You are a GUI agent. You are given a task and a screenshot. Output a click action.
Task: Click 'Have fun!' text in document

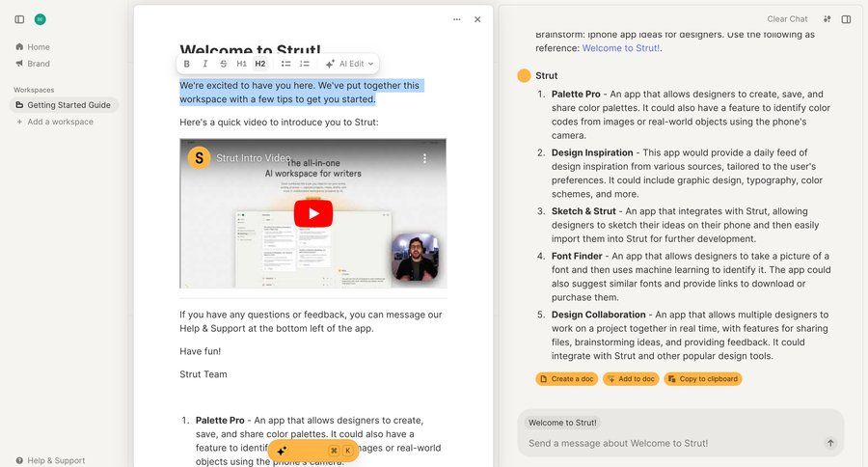[x=200, y=351]
